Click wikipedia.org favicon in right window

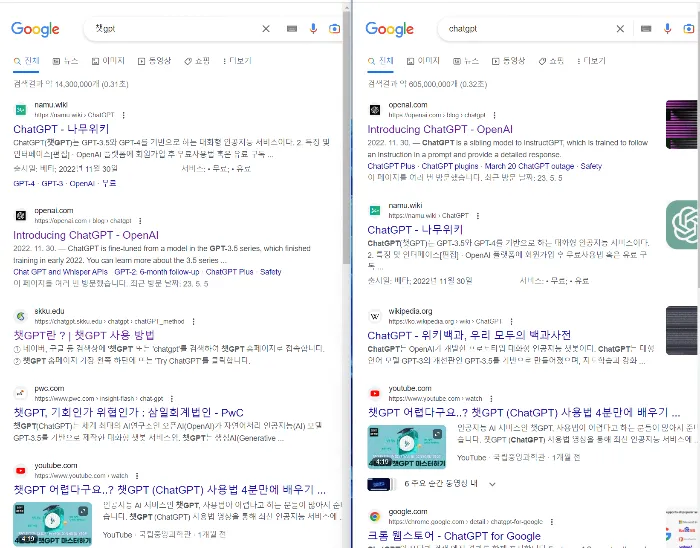click(x=375, y=316)
